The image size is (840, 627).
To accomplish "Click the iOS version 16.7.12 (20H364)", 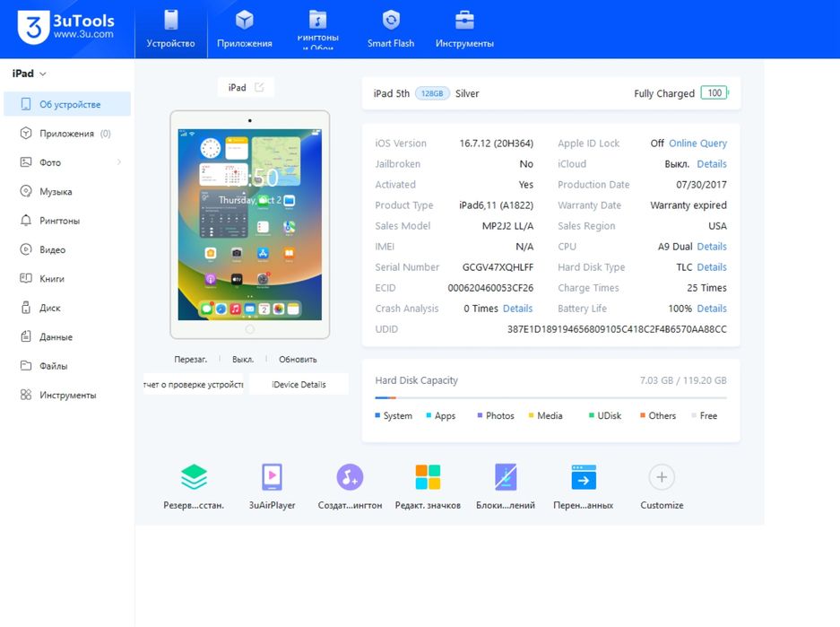I will [496, 144].
